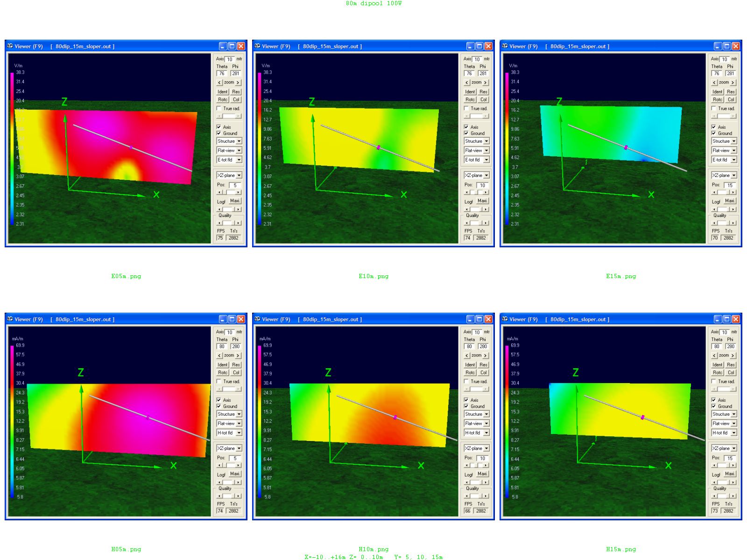This screenshot has width=747, height=560.
Task: Uncheck the Axis checkbox in H10m viewer
Action: point(466,400)
